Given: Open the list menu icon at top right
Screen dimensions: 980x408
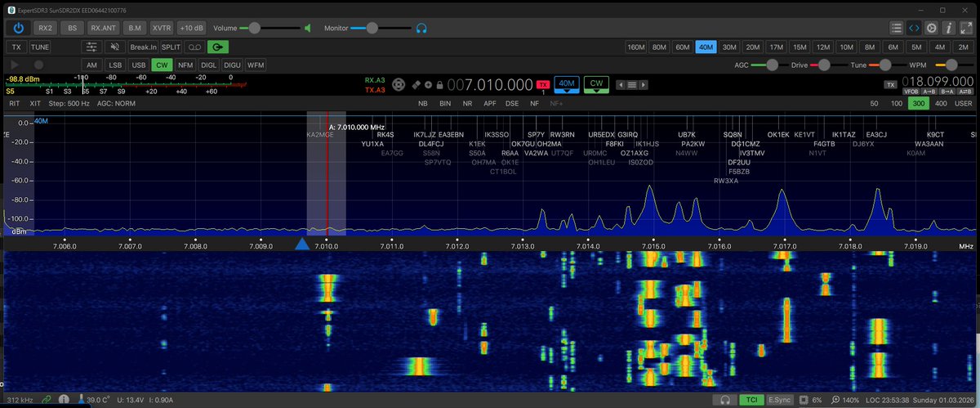Looking at the screenshot, I should [x=898, y=27].
